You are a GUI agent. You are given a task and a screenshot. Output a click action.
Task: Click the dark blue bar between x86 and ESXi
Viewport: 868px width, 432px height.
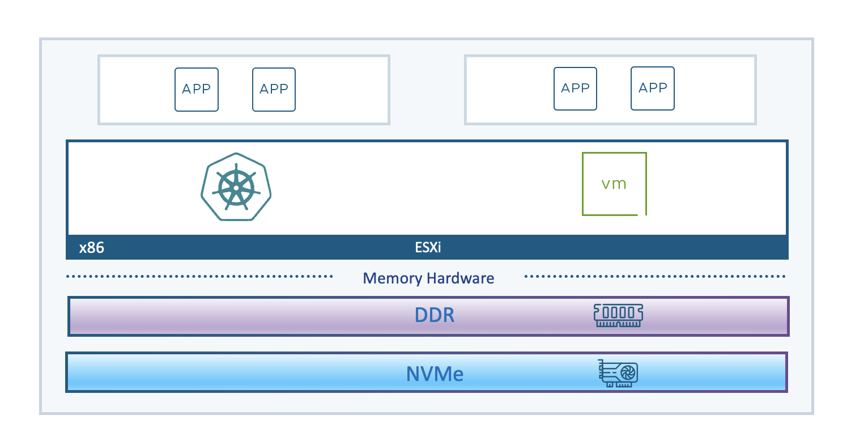tap(255, 248)
